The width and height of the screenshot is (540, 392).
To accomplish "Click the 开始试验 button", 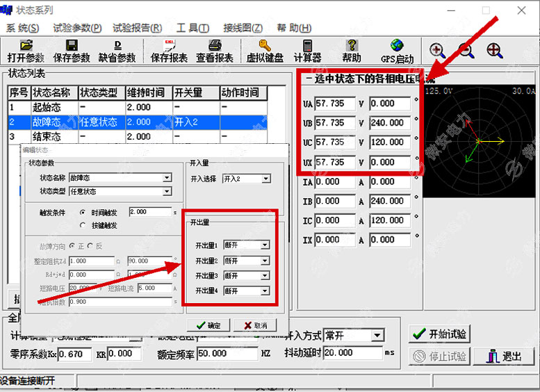I will pos(439,334).
